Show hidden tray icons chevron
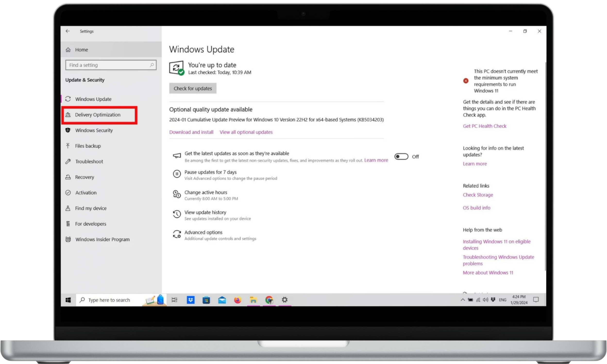 coord(463,300)
